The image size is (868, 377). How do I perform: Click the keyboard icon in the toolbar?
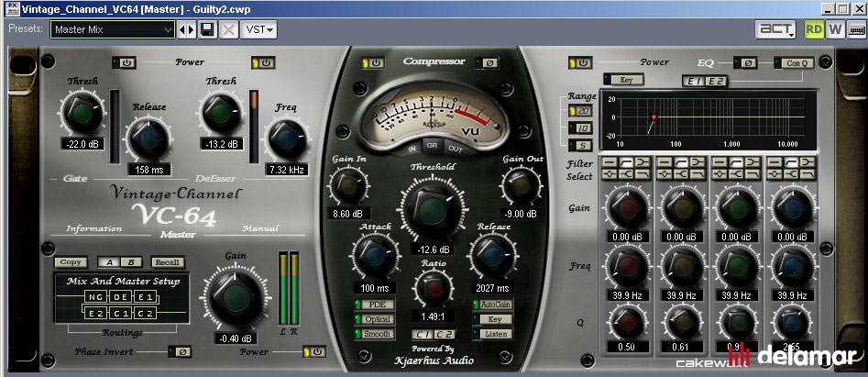857,29
